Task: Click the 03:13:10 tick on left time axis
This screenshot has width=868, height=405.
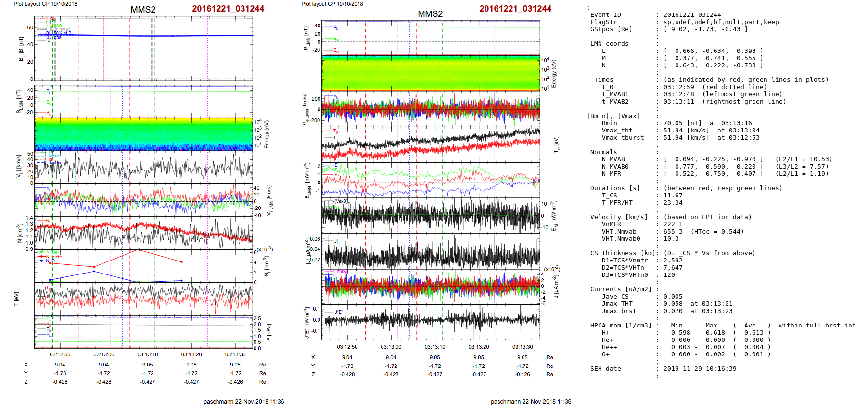Action: tap(148, 354)
